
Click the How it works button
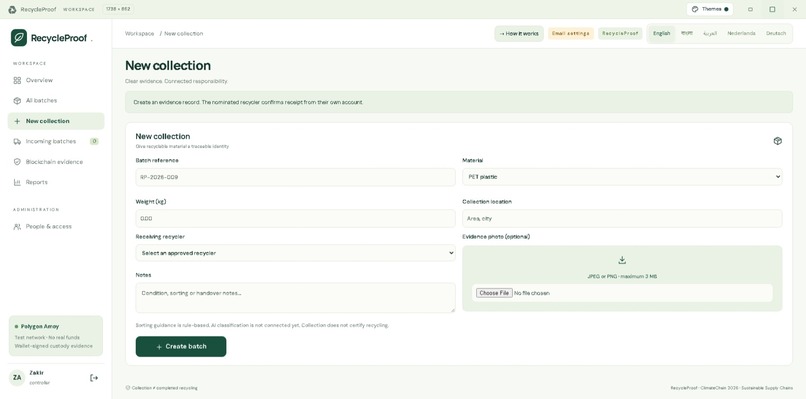[x=519, y=33]
